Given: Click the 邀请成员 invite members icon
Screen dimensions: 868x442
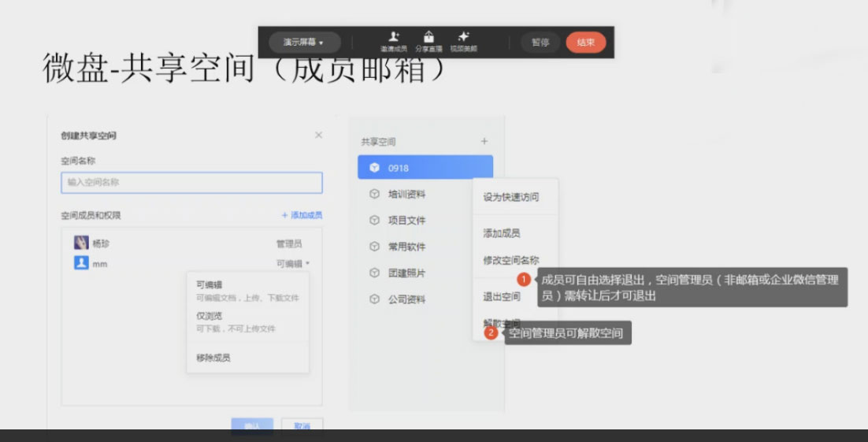Looking at the screenshot, I should 394,38.
